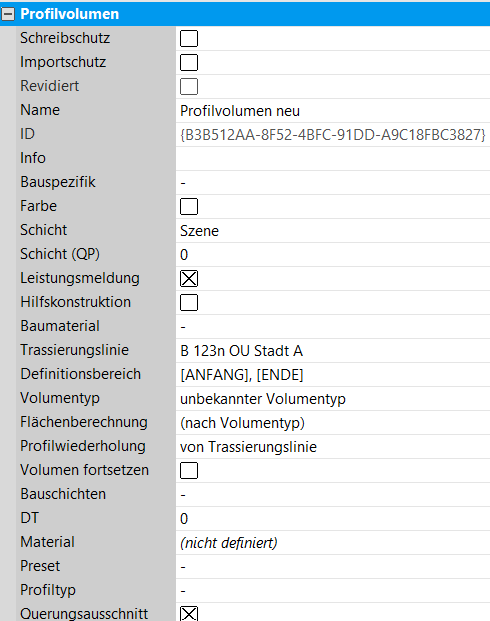Image resolution: width=490 pixels, height=621 pixels.
Task: Disable the Querungsausschnitt checkbox
Action: [189, 613]
